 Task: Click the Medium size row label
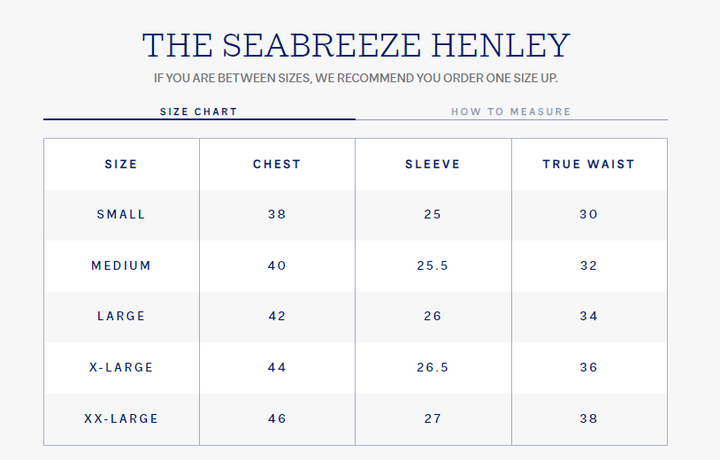pyautogui.click(x=121, y=265)
